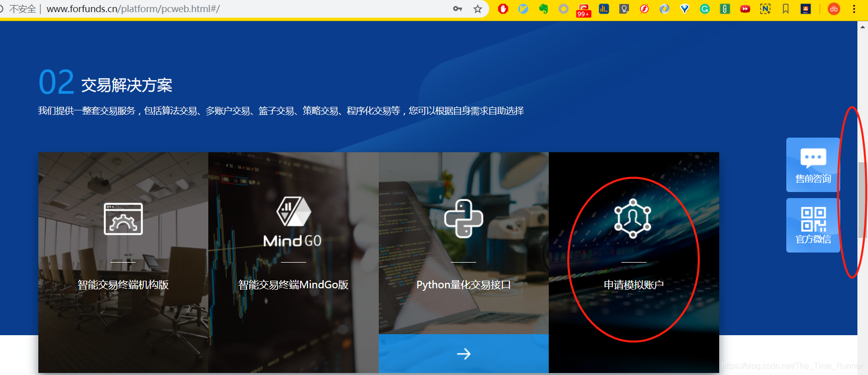Click the scrollbar up arrow

[862, 26]
